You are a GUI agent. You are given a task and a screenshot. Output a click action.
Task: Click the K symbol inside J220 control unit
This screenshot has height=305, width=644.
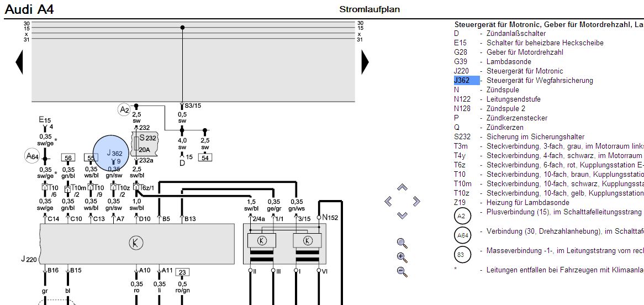tap(135, 244)
